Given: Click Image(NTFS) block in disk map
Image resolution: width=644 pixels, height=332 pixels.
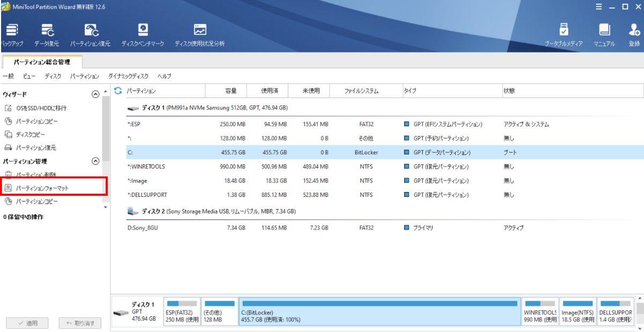Looking at the screenshot, I should click(577, 313).
